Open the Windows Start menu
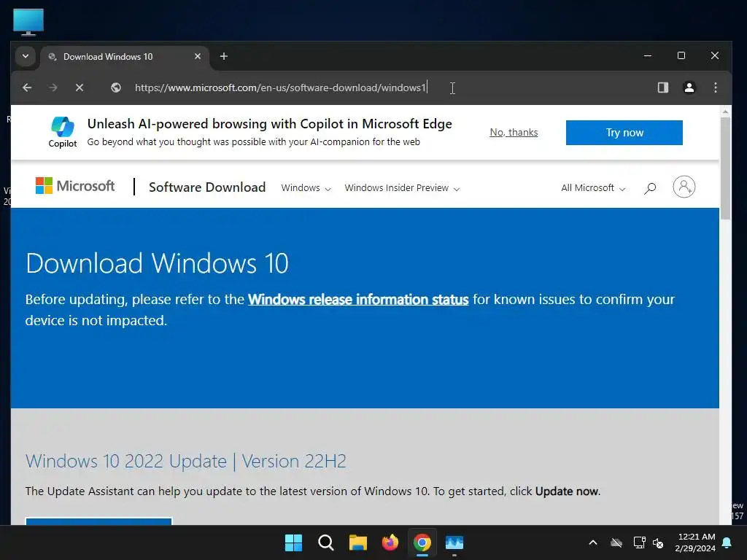The width and height of the screenshot is (747, 560). [x=293, y=542]
